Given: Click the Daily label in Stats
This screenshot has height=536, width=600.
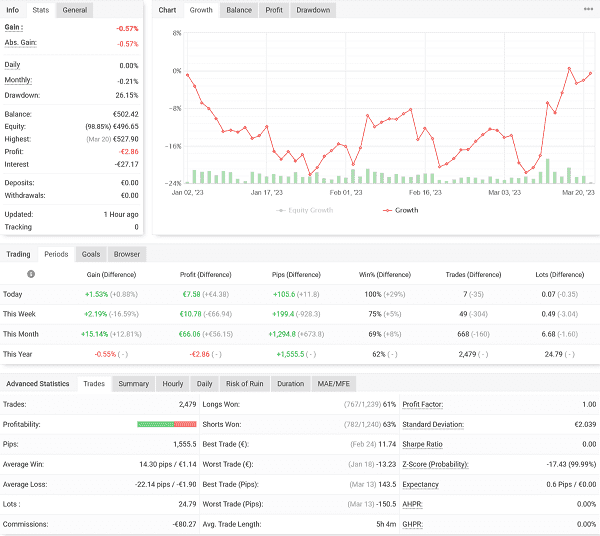Looking at the screenshot, I should (x=12, y=65).
